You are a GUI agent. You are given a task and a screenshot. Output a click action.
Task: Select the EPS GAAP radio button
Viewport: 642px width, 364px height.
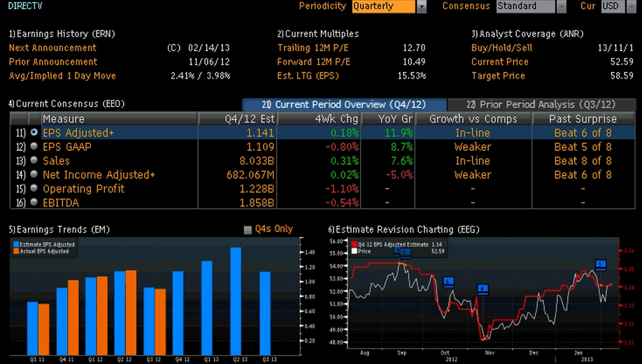click(34, 146)
